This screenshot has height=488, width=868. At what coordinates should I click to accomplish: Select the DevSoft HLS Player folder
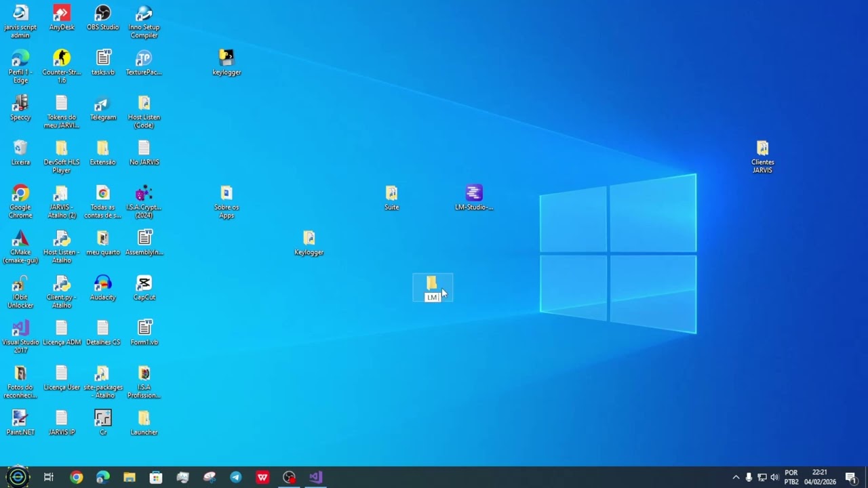tap(62, 157)
